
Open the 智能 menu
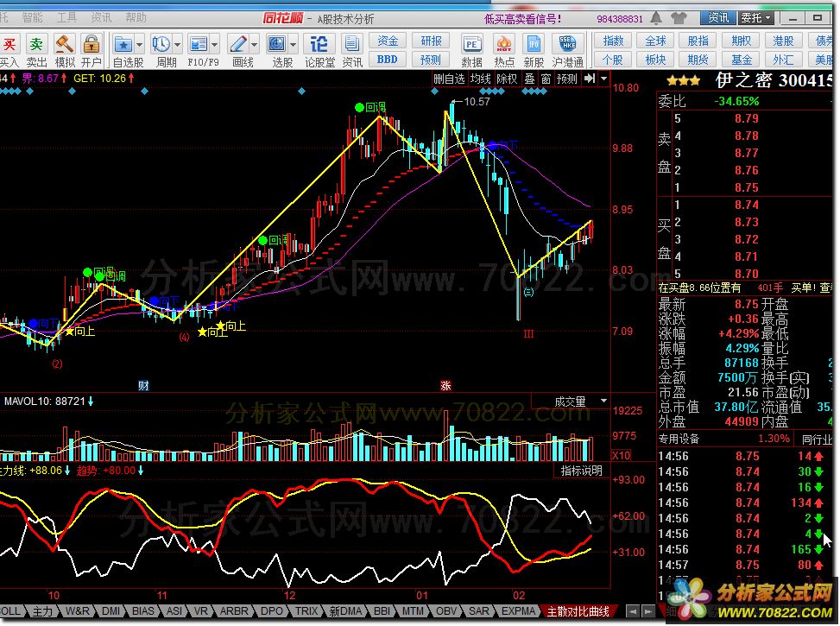(x=32, y=18)
